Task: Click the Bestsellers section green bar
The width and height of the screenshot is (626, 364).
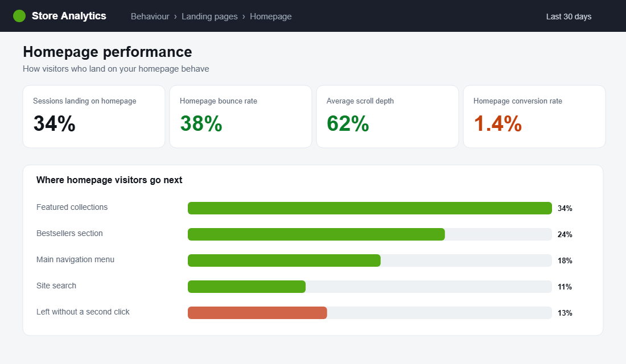Action: pos(316,234)
